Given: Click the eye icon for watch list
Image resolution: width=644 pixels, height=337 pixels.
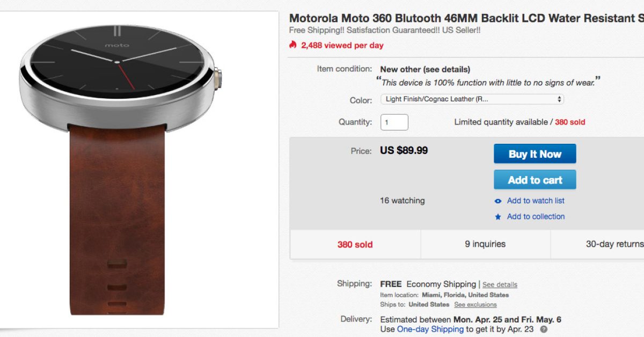Looking at the screenshot, I should tap(498, 201).
